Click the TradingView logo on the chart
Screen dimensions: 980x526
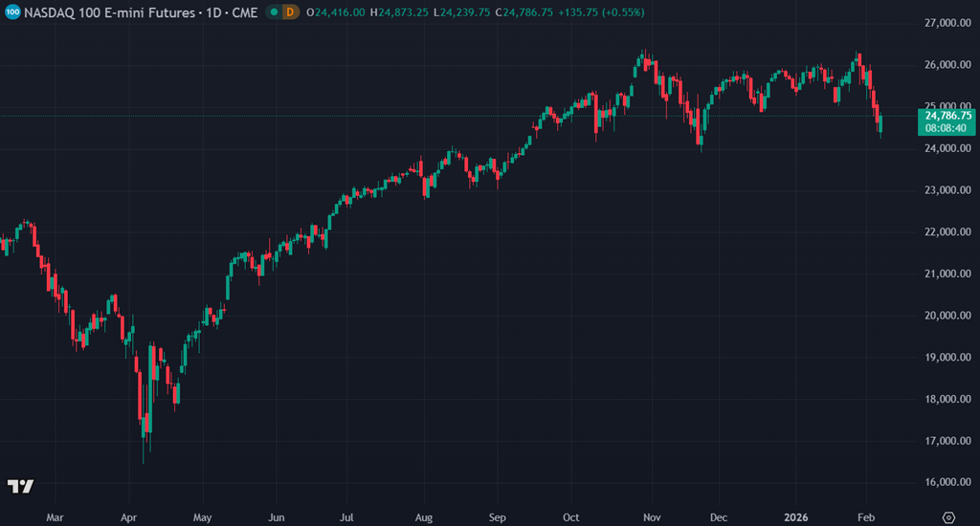click(x=20, y=487)
